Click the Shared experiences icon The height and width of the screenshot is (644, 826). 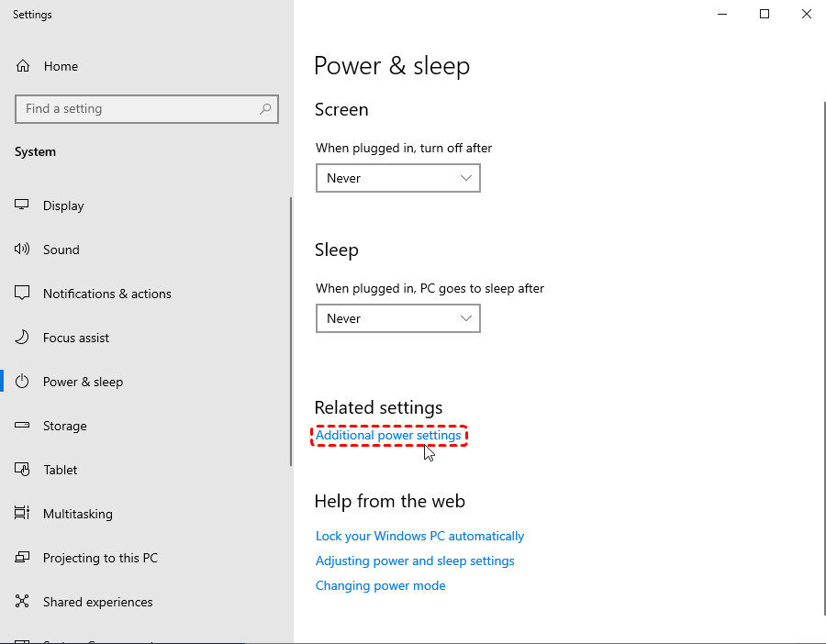coord(22,602)
